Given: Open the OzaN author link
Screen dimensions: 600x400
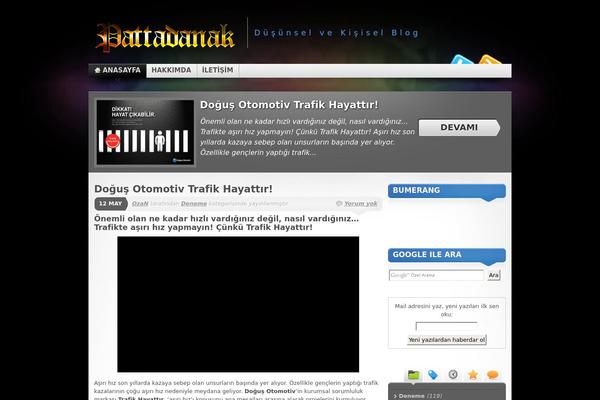Looking at the screenshot, I should coord(140,204).
